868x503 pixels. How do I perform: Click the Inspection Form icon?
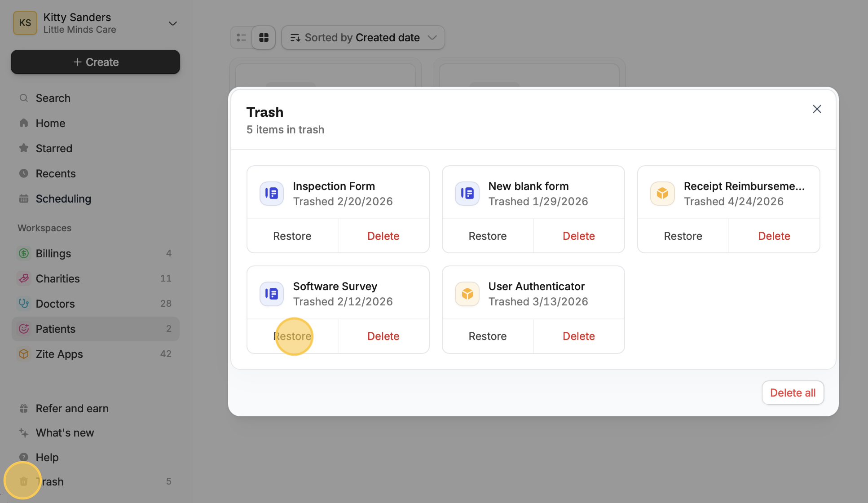point(271,194)
